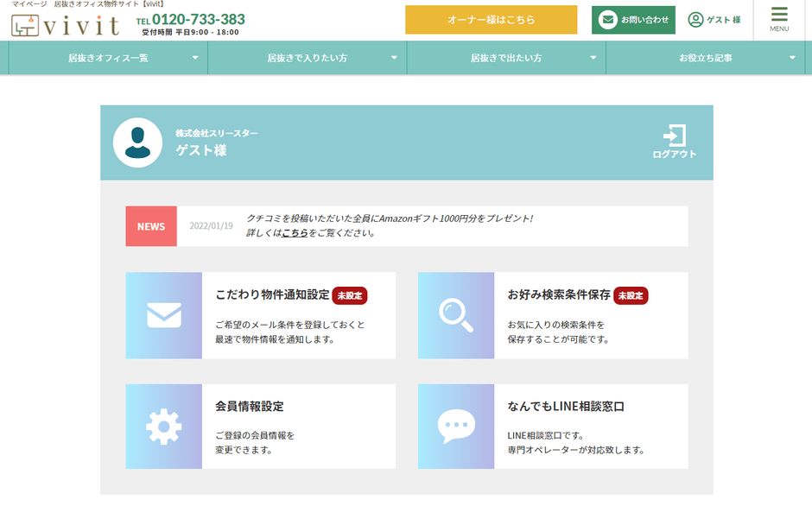
Task: Click the magnifying glass search icon
Action: [x=455, y=315]
